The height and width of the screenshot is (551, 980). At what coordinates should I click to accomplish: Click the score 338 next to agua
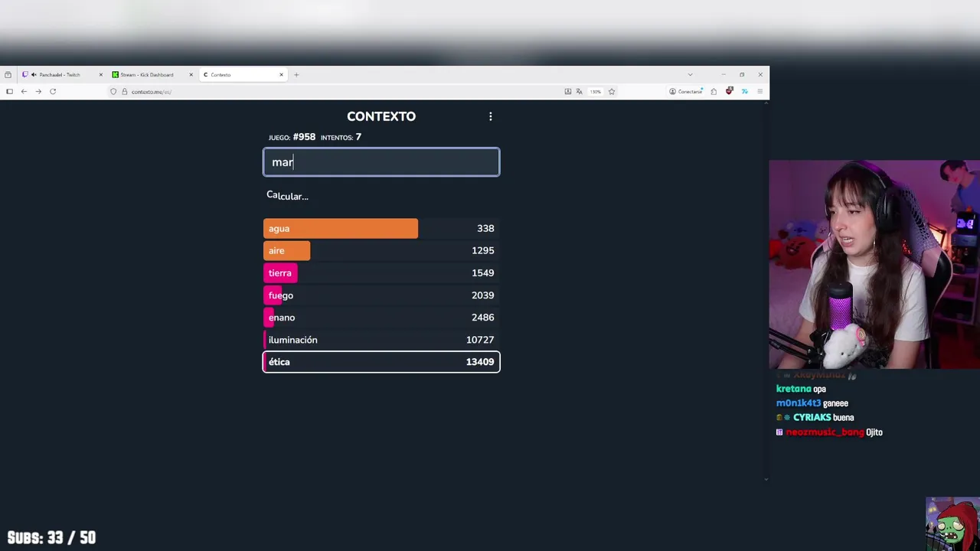coord(485,228)
